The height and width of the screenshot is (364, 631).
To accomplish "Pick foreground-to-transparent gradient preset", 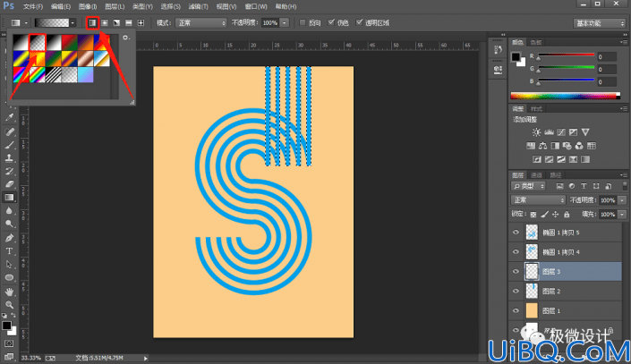I will [38, 43].
